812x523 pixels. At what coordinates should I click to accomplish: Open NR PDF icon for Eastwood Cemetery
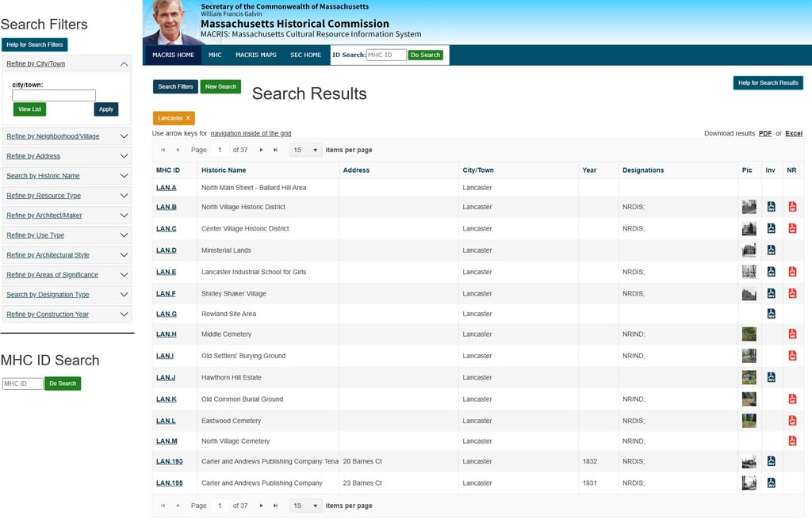tap(792, 420)
